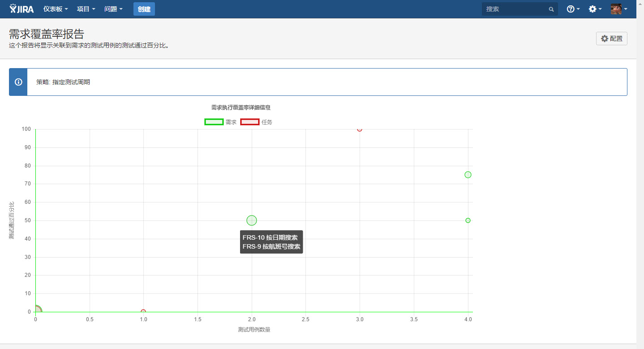
Task: Open the help question-mark menu
Action: [573, 9]
